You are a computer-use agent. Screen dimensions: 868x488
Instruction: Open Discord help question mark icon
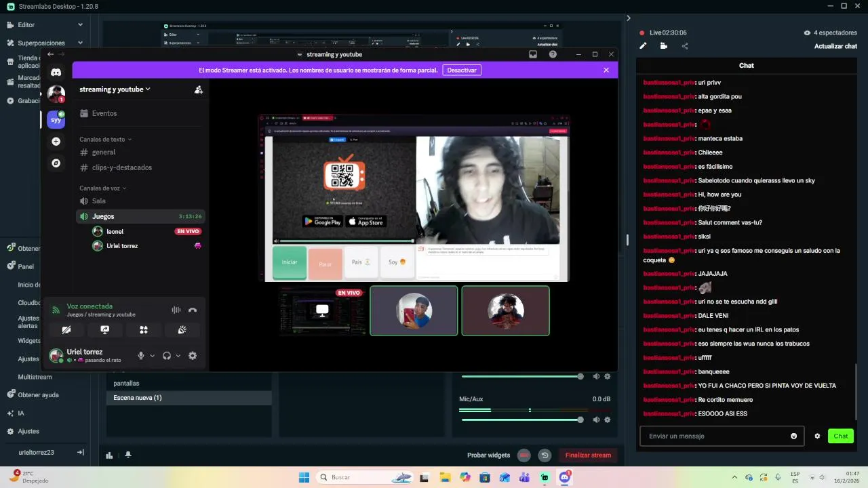(x=553, y=54)
